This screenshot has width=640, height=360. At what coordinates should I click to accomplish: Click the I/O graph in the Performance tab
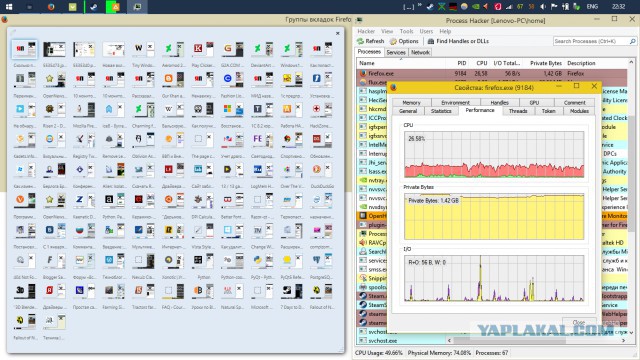(x=494, y=278)
